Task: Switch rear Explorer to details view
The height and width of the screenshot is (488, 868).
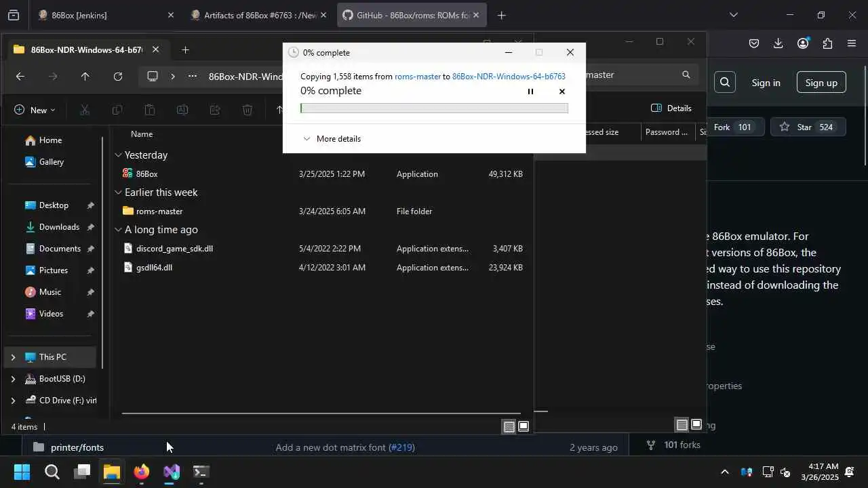Action: (x=682, y=425)
